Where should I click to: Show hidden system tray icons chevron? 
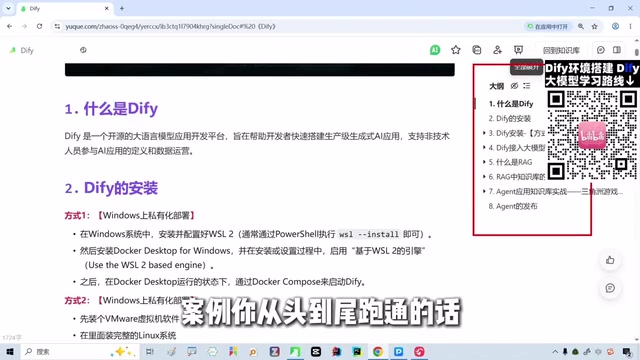point(555,351)
